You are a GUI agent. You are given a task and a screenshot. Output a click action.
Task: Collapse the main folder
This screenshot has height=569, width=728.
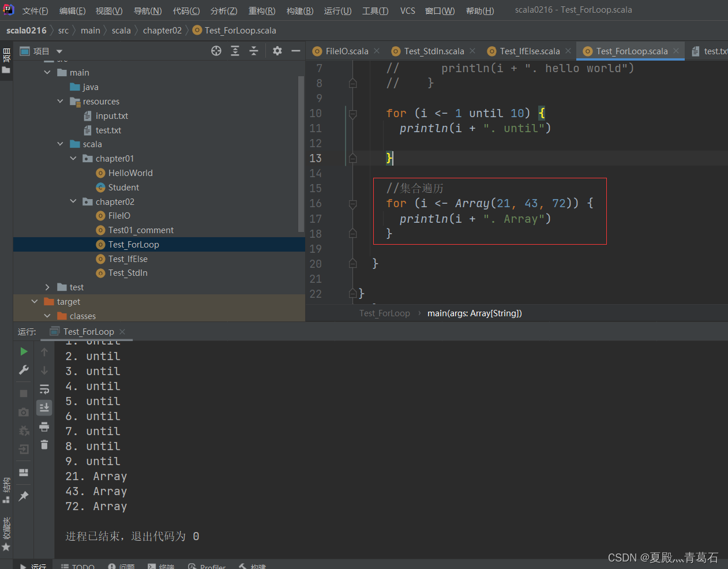pos(47,72)
